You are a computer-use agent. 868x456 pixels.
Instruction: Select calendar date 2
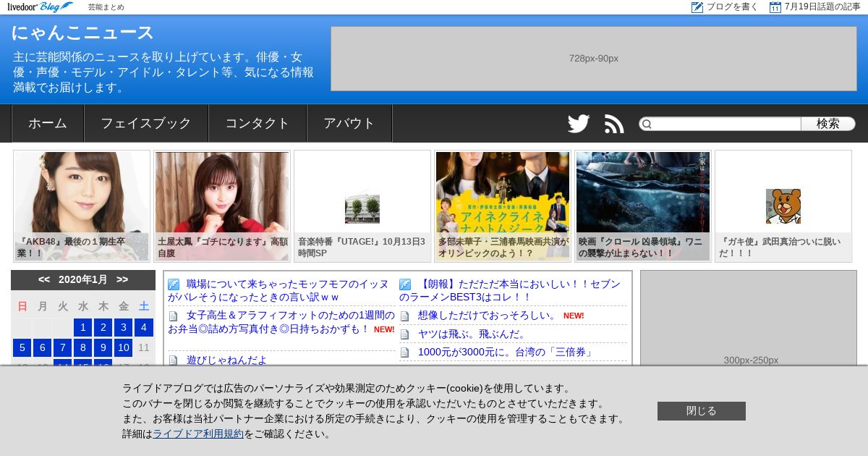point(103,328)
